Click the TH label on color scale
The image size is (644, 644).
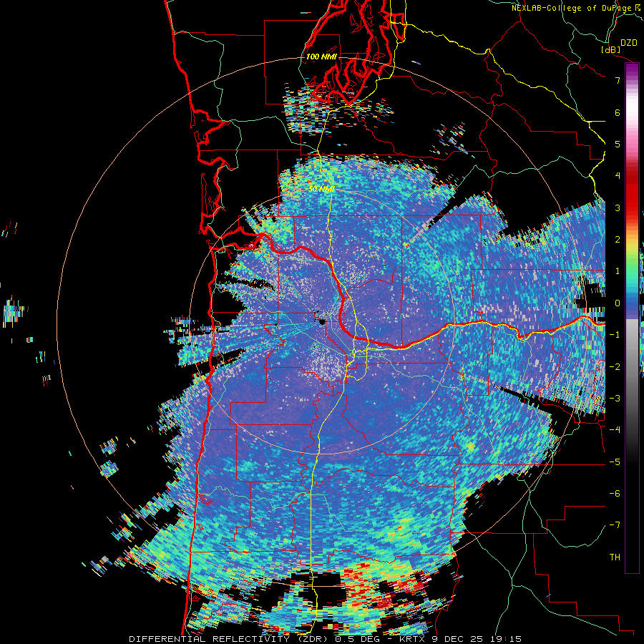coord(615,557)
